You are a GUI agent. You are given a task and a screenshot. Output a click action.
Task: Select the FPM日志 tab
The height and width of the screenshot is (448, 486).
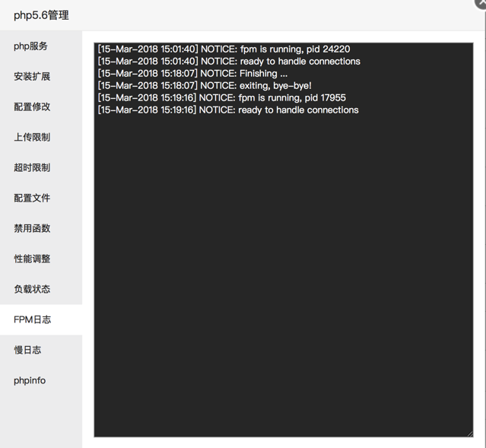[41, 319]
